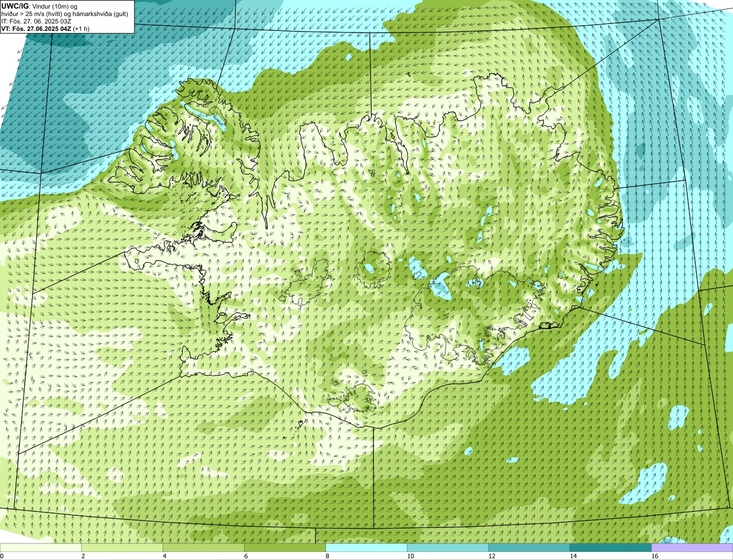Image resolution: width=733 pixels, height=560 pixels.
Task: Click the 6–8 m/s dark green legend swatch
Action: point(285,547)
